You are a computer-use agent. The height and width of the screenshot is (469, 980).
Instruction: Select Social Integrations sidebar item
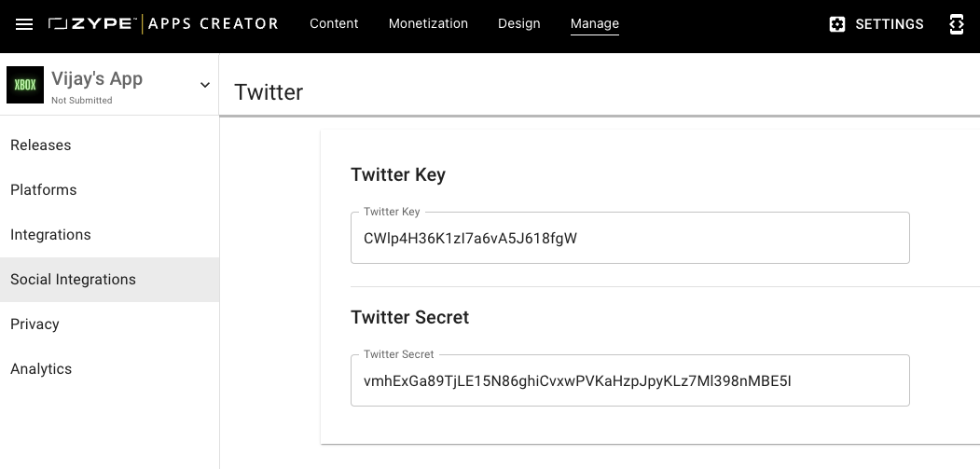tap(109, 280)
